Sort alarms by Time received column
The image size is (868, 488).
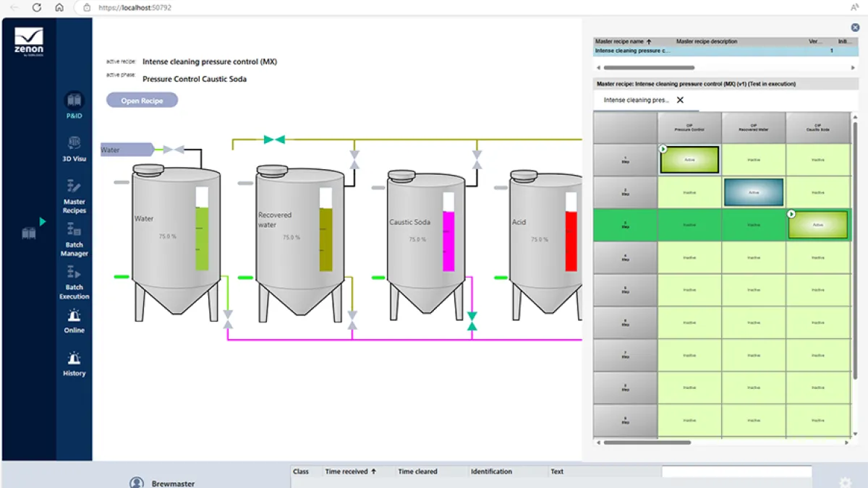(351, 471)
